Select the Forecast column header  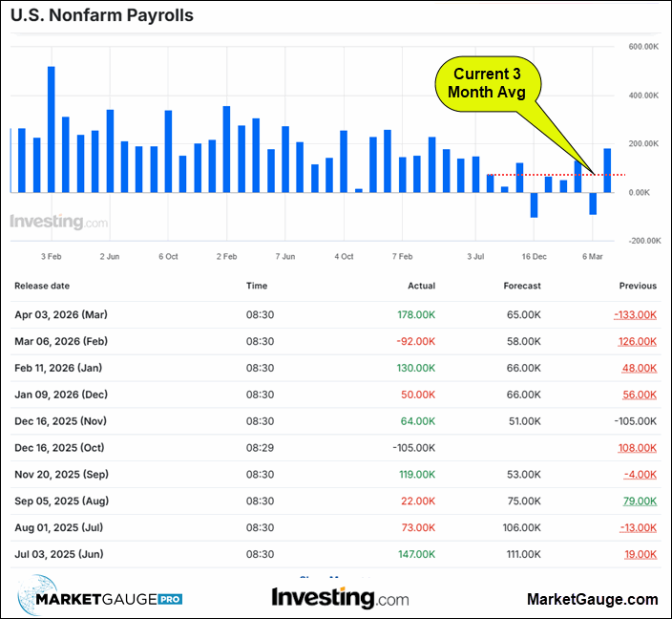click(x=522, y=286)
